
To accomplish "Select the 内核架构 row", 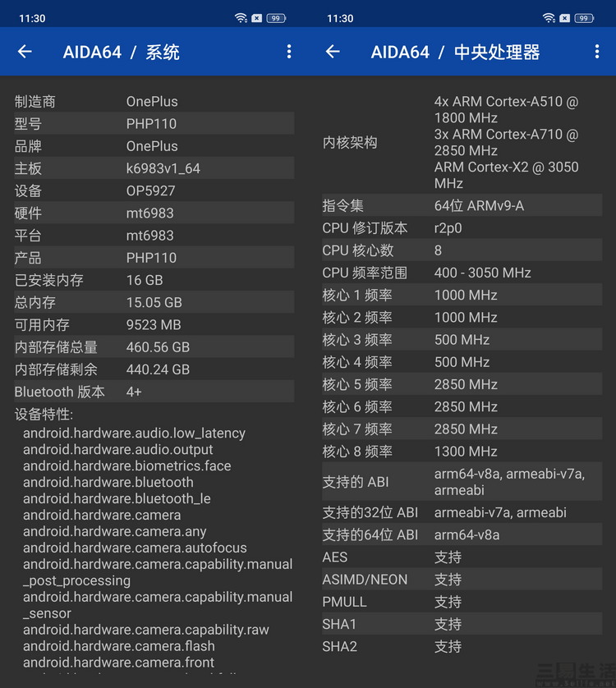I will pyautogui.click(x=462, y=142).
